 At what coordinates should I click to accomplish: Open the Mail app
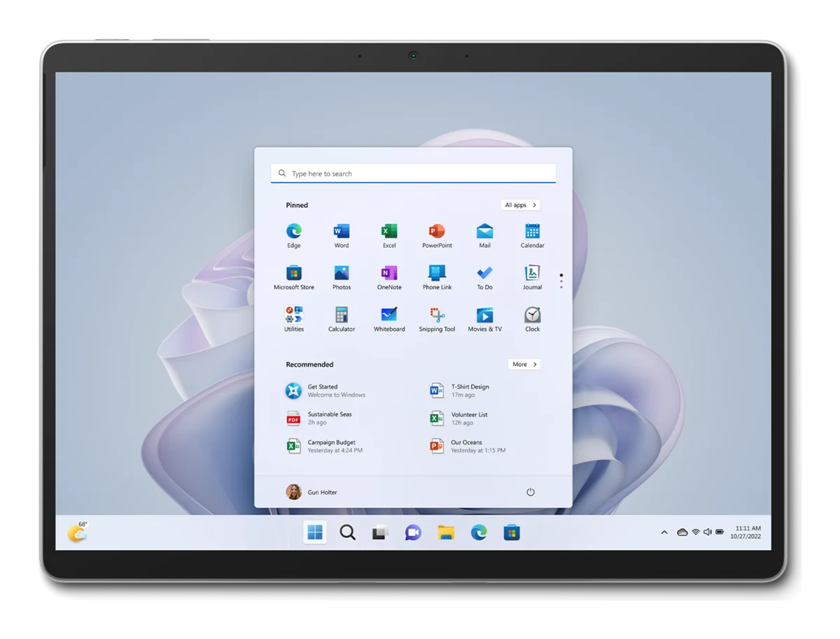[x=484, y=235]
